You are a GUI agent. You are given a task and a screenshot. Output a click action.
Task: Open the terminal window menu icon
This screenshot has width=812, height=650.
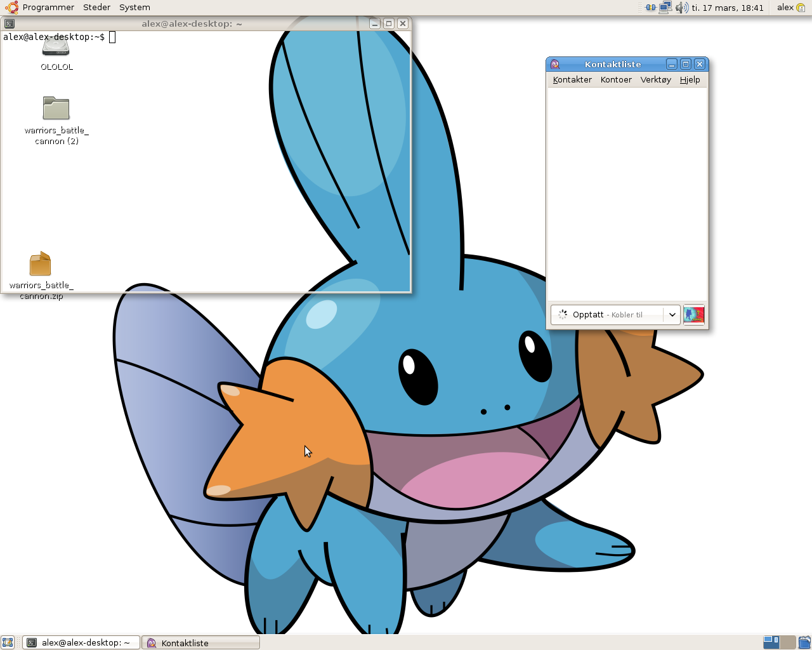click(x=10, y=23)
